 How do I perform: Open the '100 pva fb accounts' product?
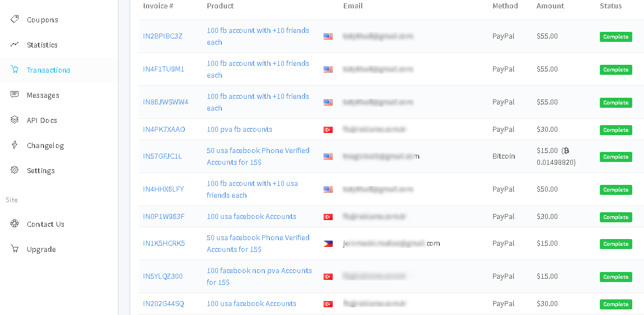[239, 129]
